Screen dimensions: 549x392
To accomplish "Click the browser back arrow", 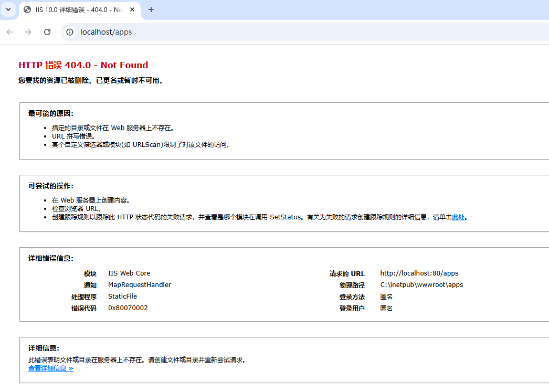I will [9, 32].
